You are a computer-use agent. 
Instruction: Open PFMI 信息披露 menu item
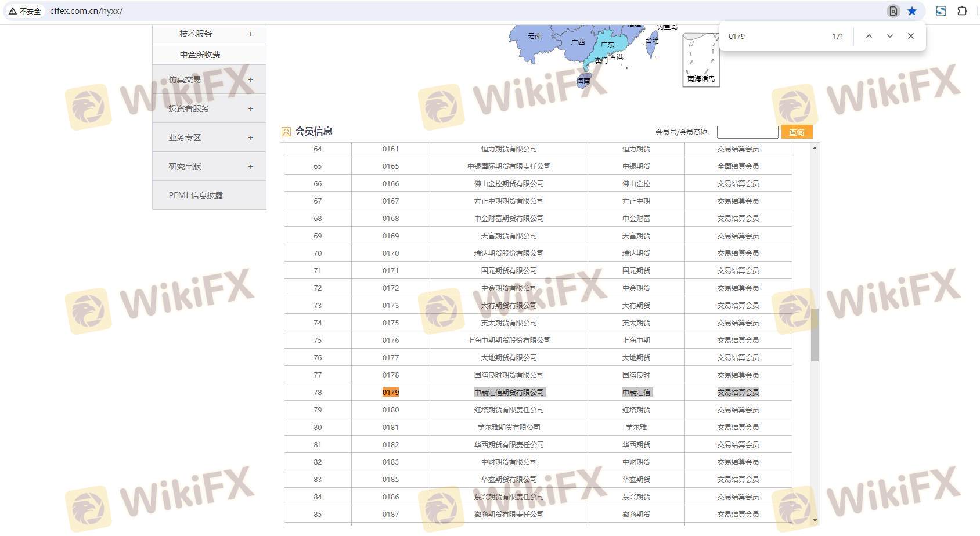196,195
